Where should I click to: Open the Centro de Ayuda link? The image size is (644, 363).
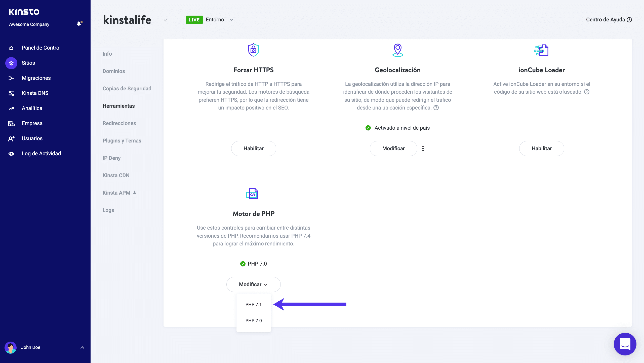tap(609, 20)
